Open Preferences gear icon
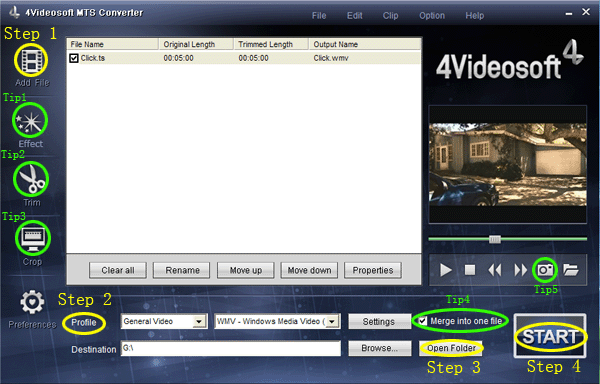This screenshot has height=384, width=600. (32, 302)
